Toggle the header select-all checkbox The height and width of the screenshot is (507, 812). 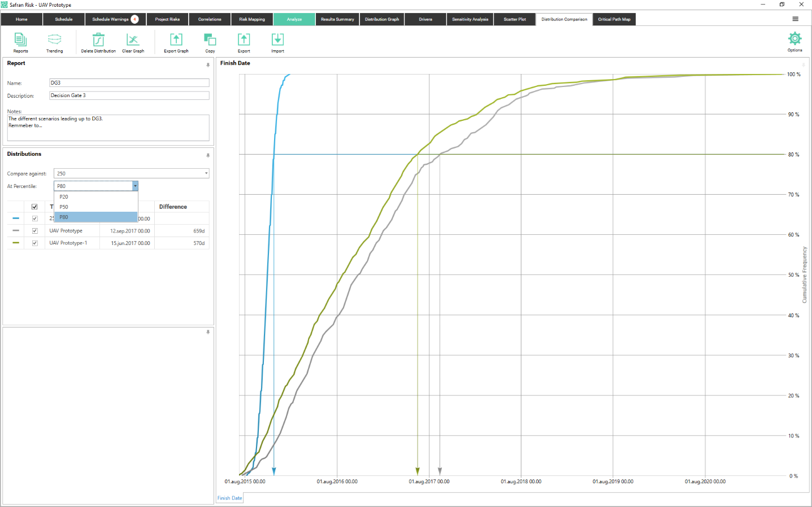[34, 207]
